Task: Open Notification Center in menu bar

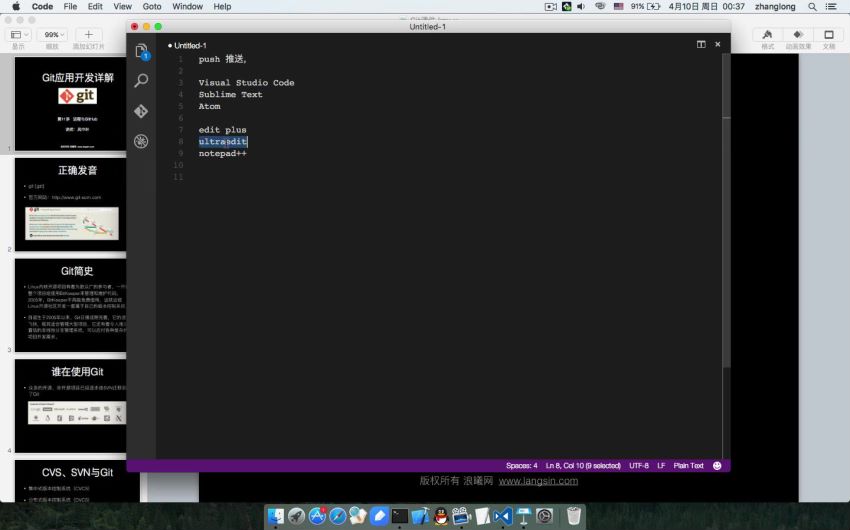Action: coord(830,7)
